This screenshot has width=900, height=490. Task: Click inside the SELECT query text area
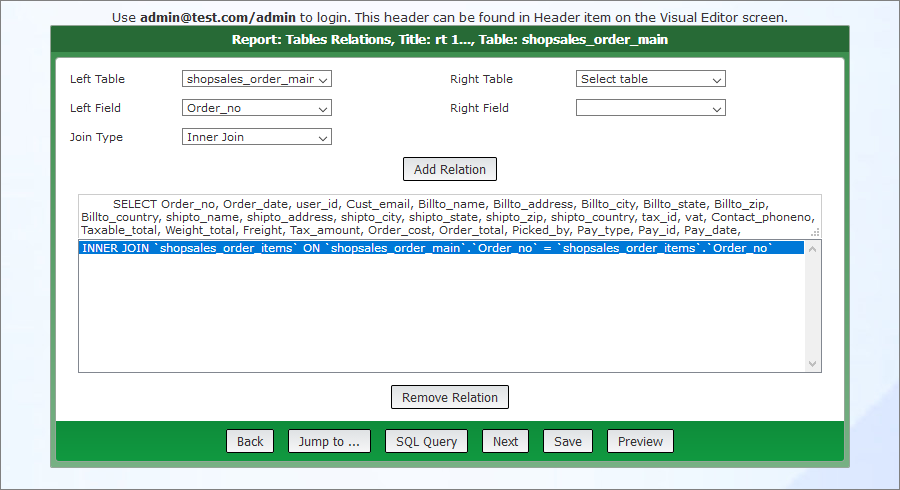coord(450,216)
